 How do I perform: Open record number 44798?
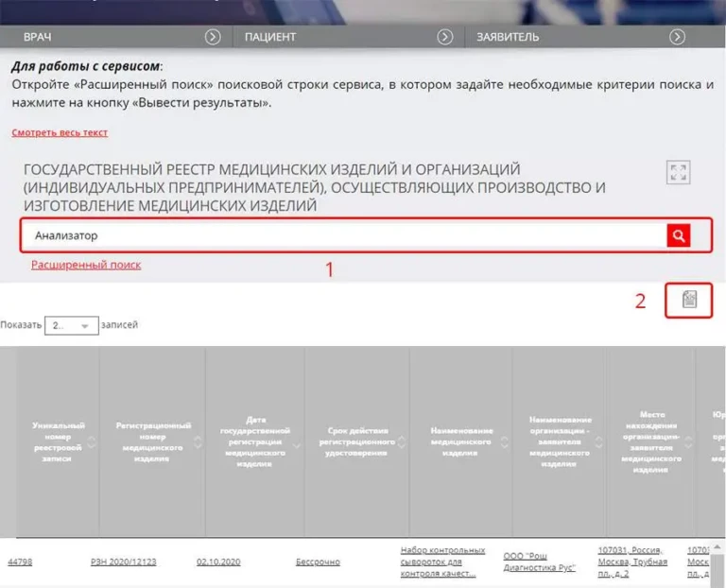click(20, 562)
